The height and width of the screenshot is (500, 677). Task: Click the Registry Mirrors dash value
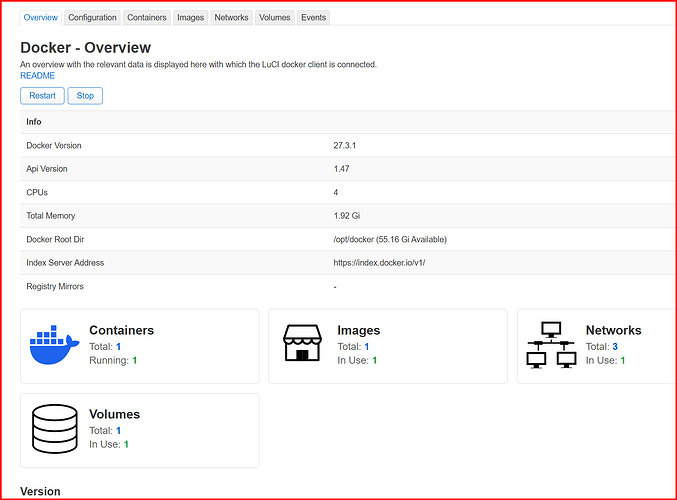click(335, 287)
